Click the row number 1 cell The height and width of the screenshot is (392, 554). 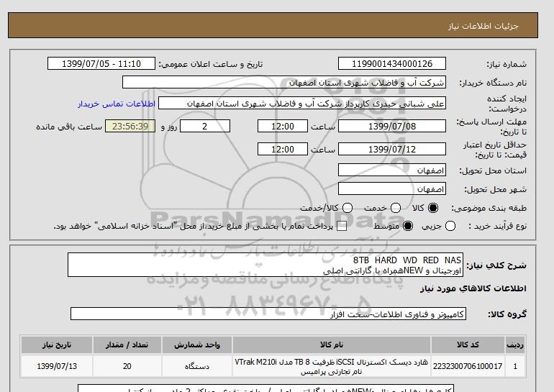pyautogui.click(x=515, y=366)
